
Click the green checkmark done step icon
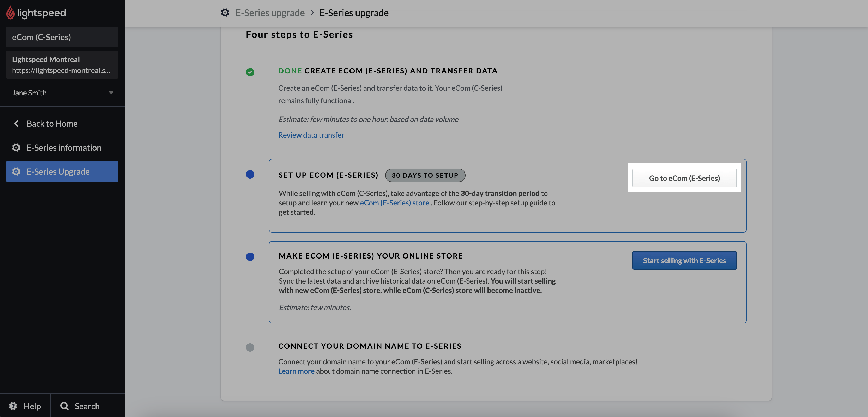pos(250,72)
